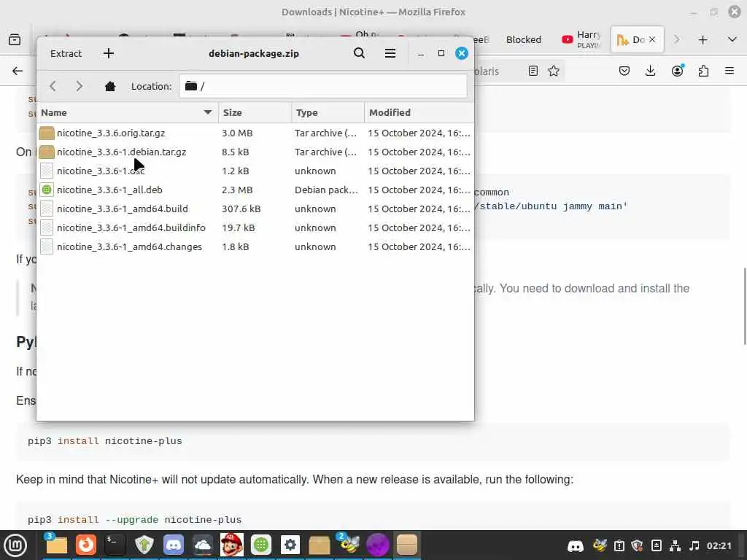Click the Location path field

point(323,86)
